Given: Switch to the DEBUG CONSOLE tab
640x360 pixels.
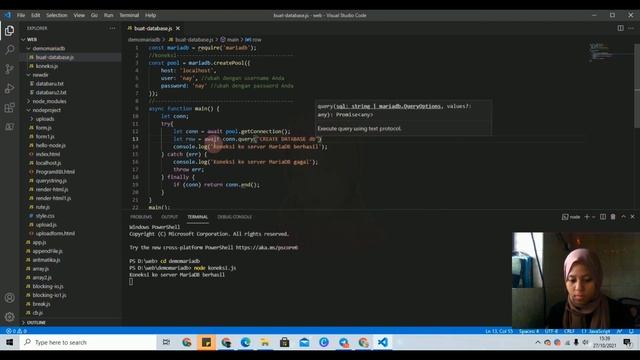Looking at the screenshot, I should (x=234, y=217).
